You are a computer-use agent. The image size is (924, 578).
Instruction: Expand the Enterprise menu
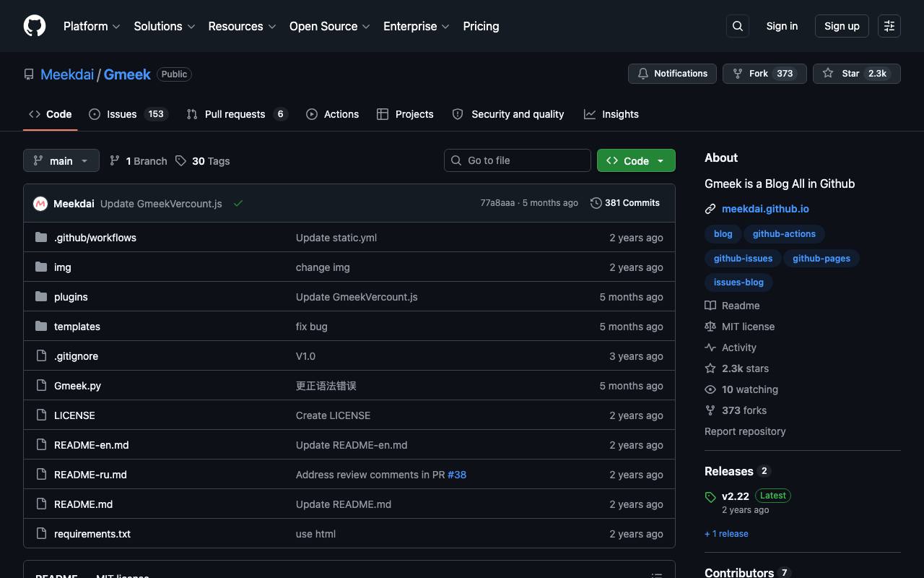pos(417,26)
